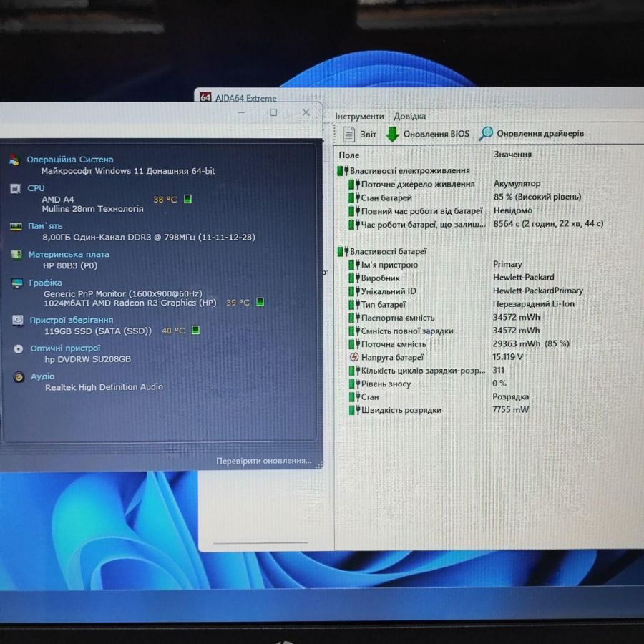The height and width of the screenshot is (644, 644).
Task: Click the battery icon beside Тип батареї
Action: click(353, 304)
